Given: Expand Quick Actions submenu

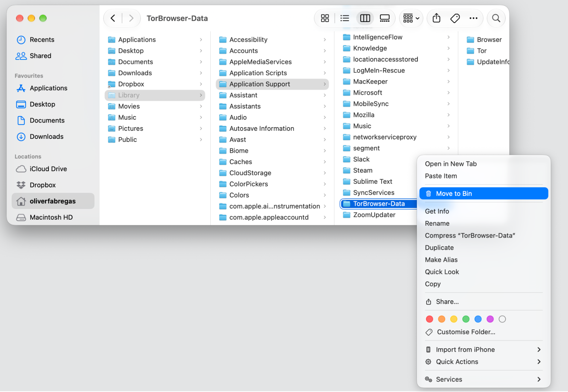Looking at the screenshot, I should click(x=483, y=362).
